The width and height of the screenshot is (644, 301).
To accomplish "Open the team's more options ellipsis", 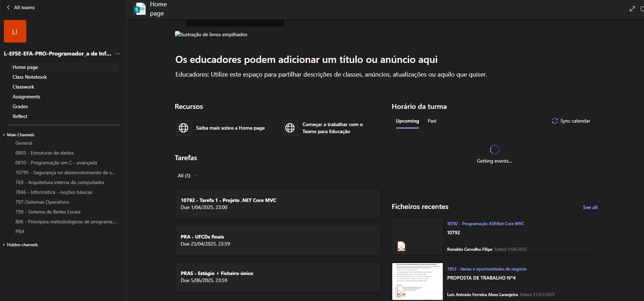I will click(118, 54).
